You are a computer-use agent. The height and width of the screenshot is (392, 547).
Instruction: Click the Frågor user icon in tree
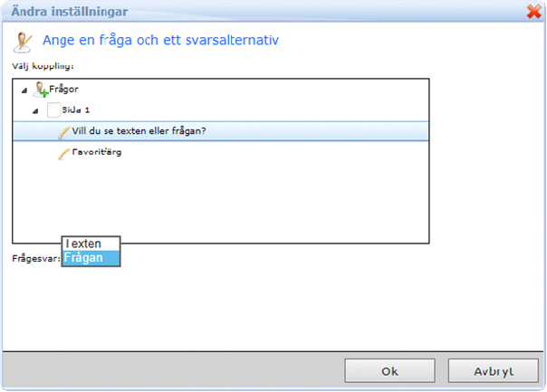coord(40,90)
